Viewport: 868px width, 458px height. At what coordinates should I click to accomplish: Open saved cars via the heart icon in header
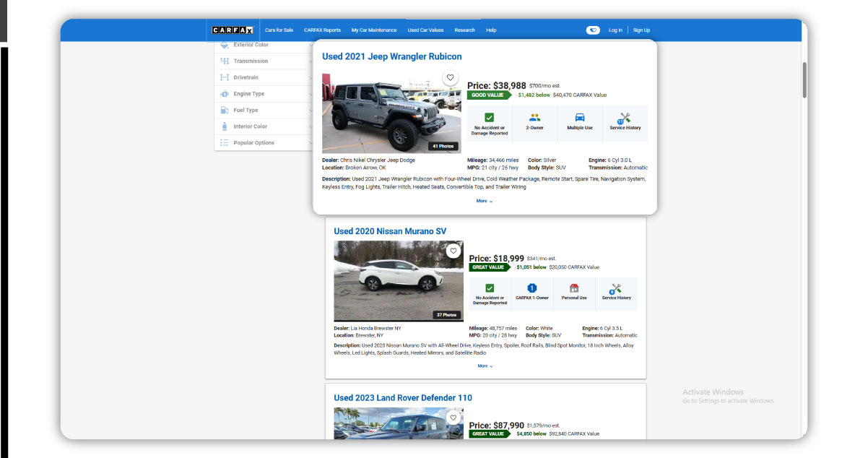coord(593,30)
